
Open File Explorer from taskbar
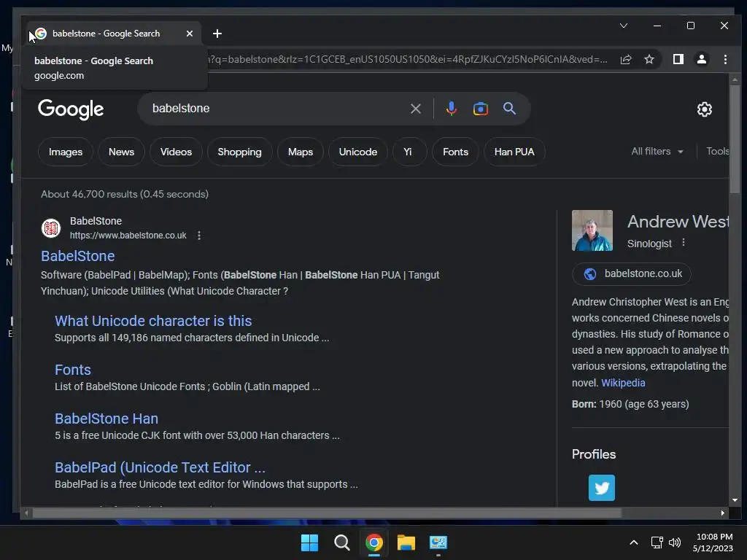(406, 542)
